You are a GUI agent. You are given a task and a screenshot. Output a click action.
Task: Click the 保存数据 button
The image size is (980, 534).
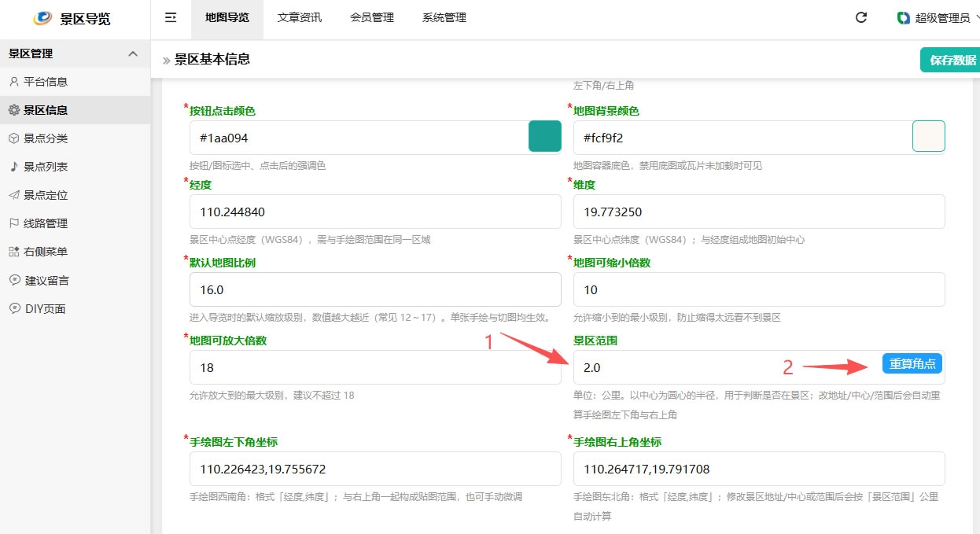[950, 60]
